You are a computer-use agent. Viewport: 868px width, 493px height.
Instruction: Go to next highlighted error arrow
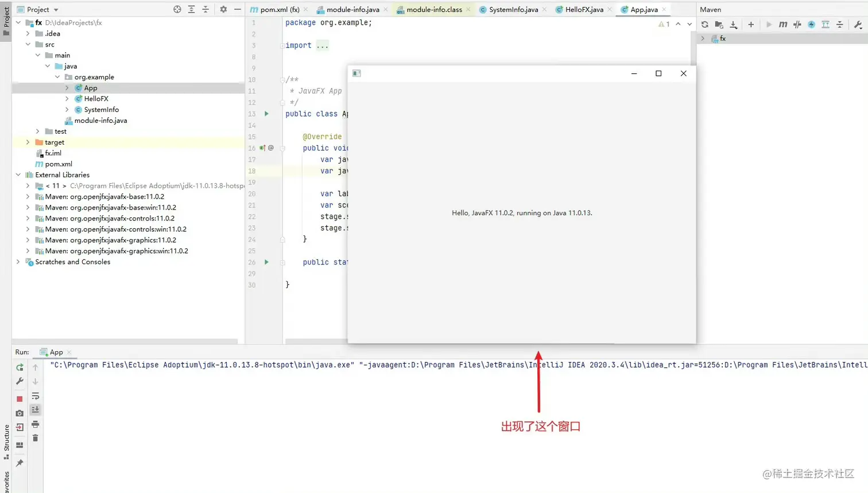(x=689, y=24)
